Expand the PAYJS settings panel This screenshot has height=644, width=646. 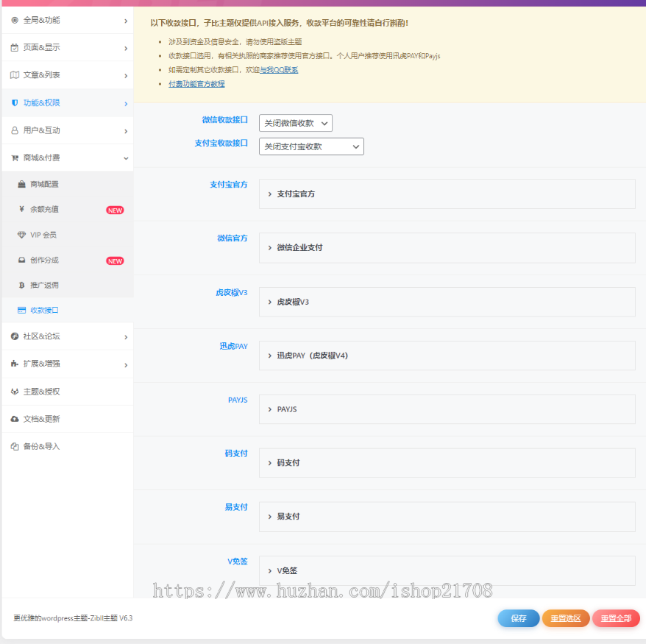coord(447,409)
